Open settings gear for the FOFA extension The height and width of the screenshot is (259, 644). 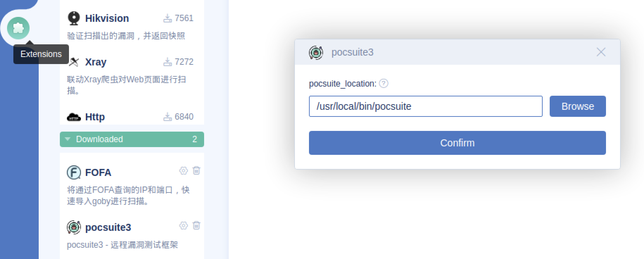[183, 171]
